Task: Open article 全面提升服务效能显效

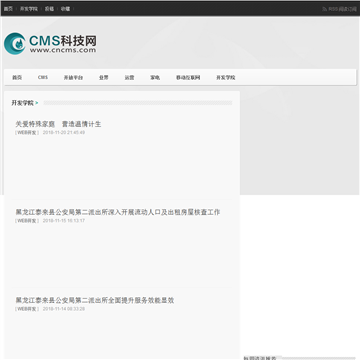Action: point(95,300)
